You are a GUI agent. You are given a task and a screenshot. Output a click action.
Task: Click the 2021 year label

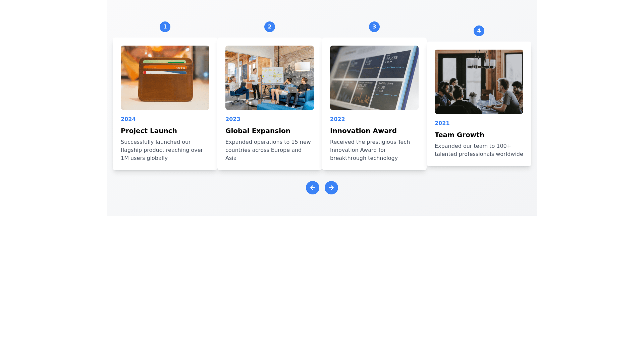(442, 123)
